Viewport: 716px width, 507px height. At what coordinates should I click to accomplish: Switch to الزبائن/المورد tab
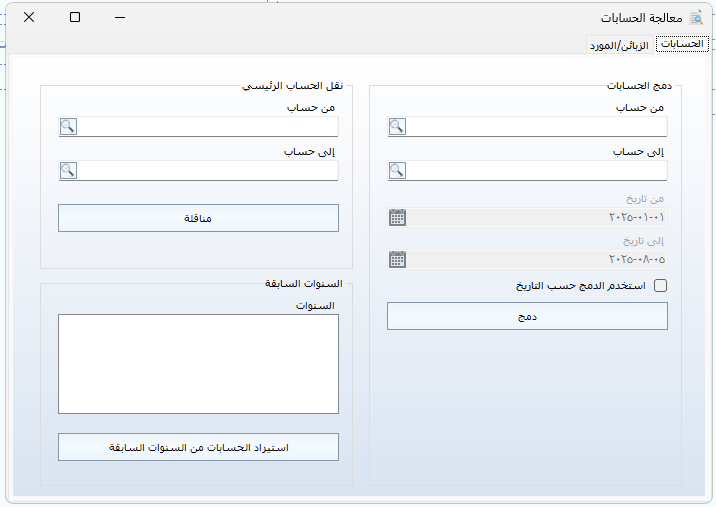619,45
